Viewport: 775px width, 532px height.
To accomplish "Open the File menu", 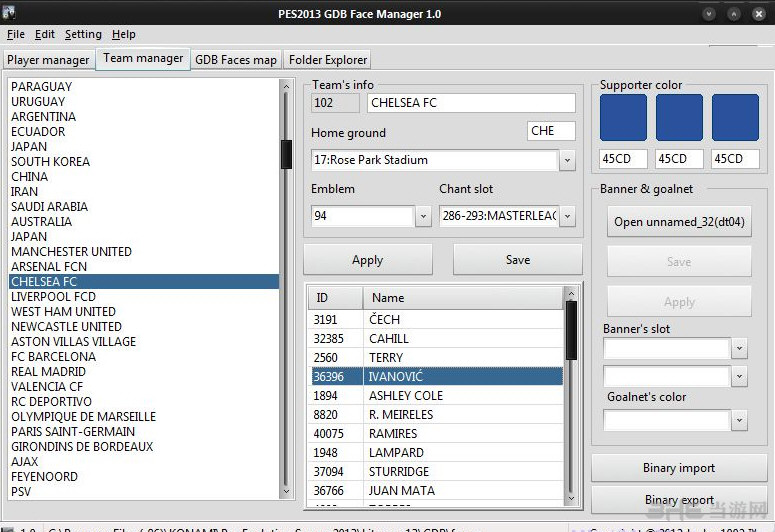I will (15, 34).
